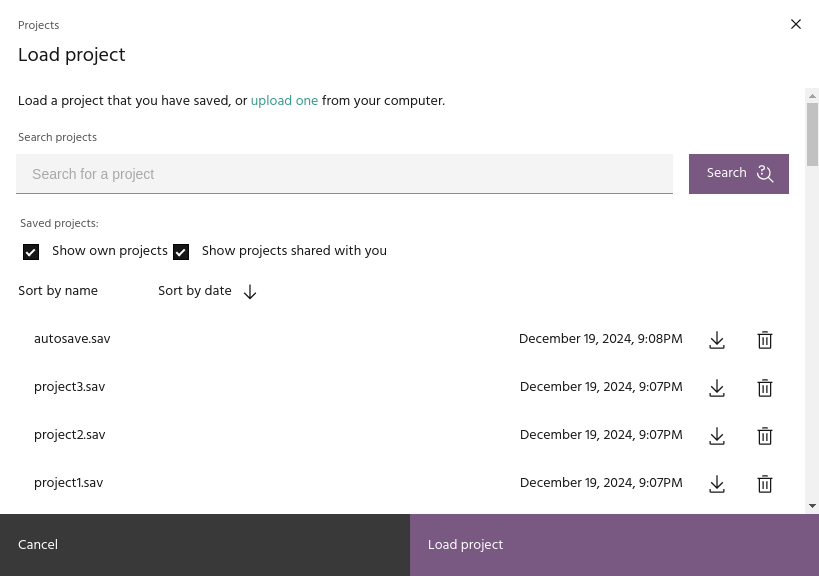This screenshot has height=576, width=819.
Task: Delete the autosave.sav project
Action: pyautogui.click(x=765, y=340)
